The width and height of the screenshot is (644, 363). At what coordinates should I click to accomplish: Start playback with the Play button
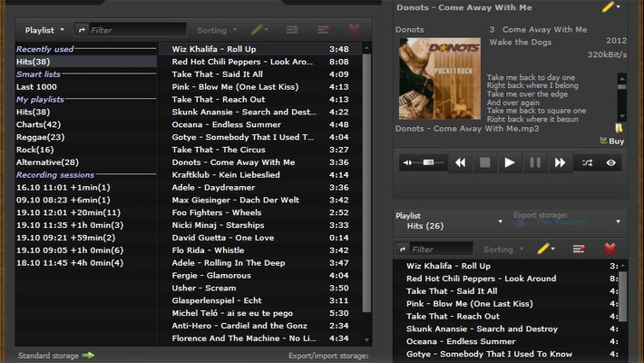coord(510,162)
